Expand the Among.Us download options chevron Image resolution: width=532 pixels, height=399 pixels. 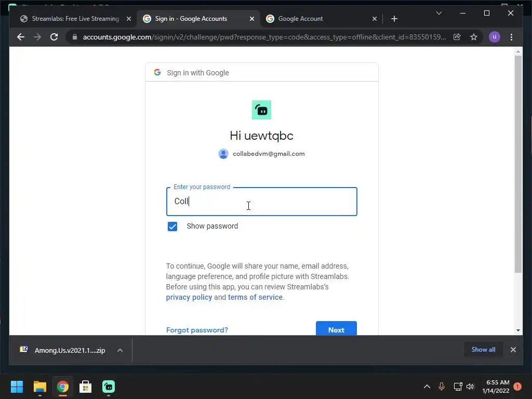tap(120, 350)
